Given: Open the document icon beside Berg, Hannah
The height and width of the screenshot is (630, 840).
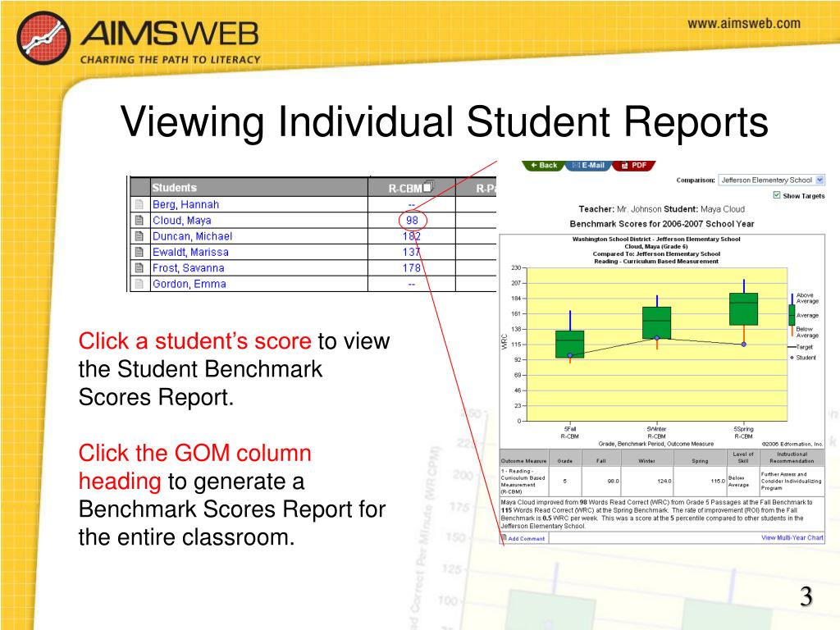Looking at the screenshot, I should coord(139,204).
